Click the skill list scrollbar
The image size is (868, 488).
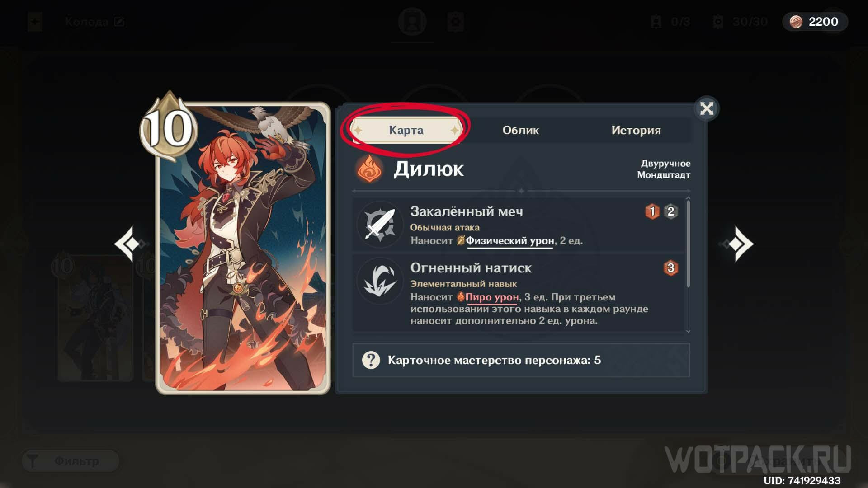pos(688,244)
